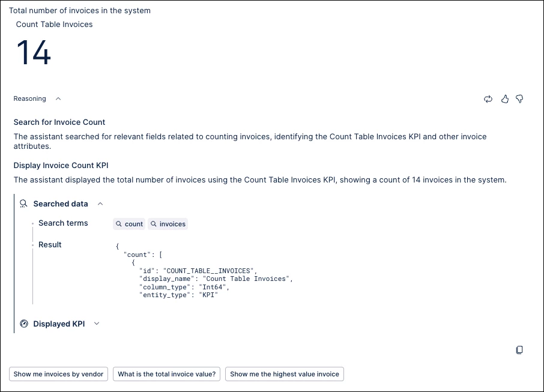Copy the response with the clipboard icon
The width and height of the screenshot is (544, 392).
[x=519, y=349]
